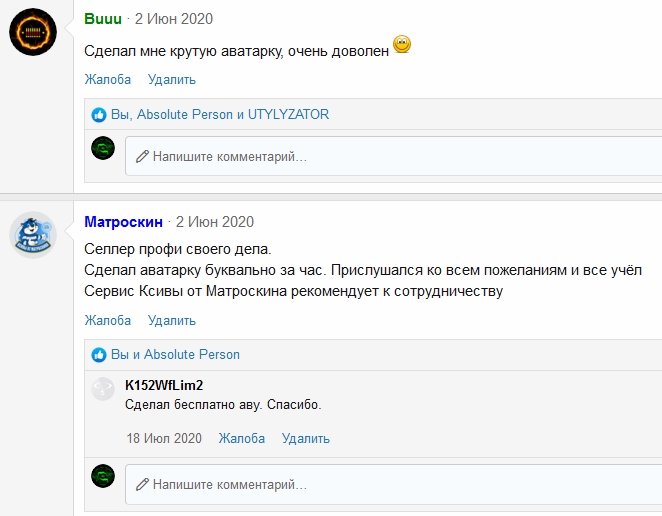Report Buuu's review with Жалоба
The image size is (662, 516).
[108, 79]
